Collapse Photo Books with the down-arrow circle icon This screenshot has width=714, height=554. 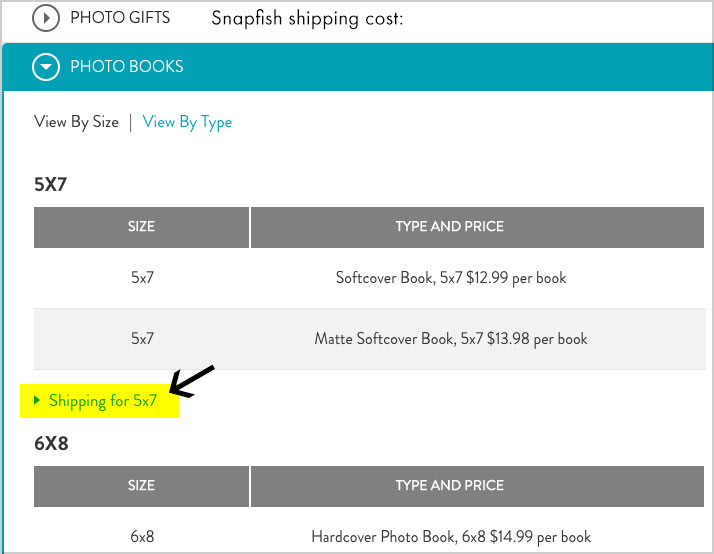46,66
